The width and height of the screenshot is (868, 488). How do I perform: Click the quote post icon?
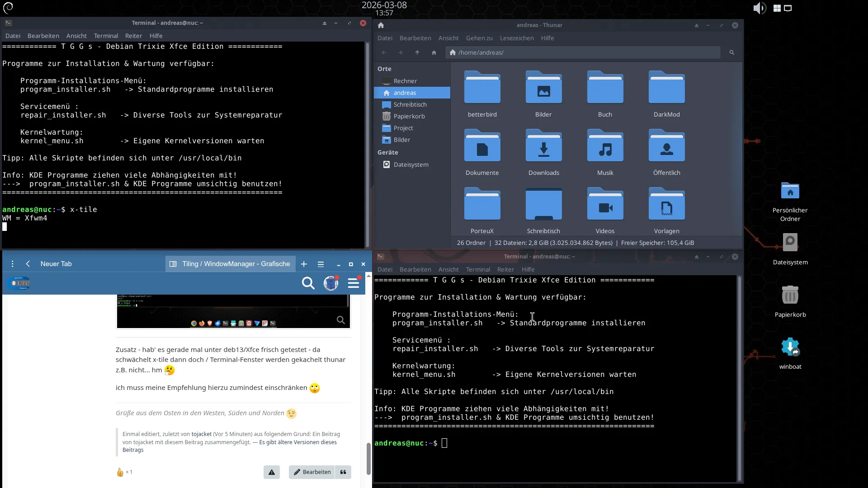click(x=343, y=472)
